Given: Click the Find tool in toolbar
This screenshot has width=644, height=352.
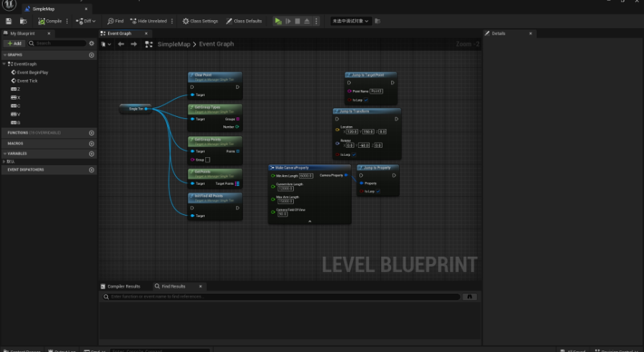Looking at the screenshot, I should click(115, 22).
